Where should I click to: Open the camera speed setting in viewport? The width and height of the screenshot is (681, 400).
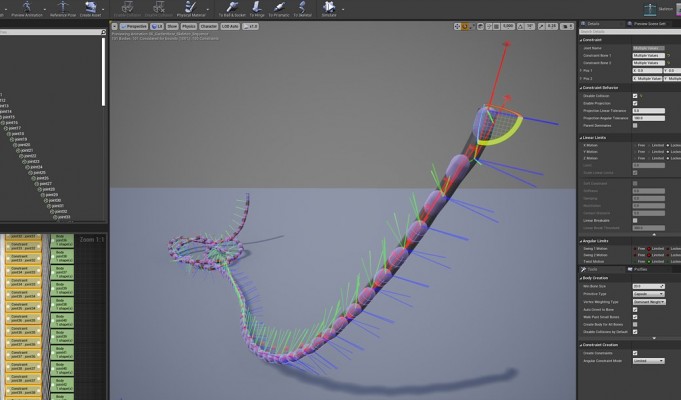567,26
